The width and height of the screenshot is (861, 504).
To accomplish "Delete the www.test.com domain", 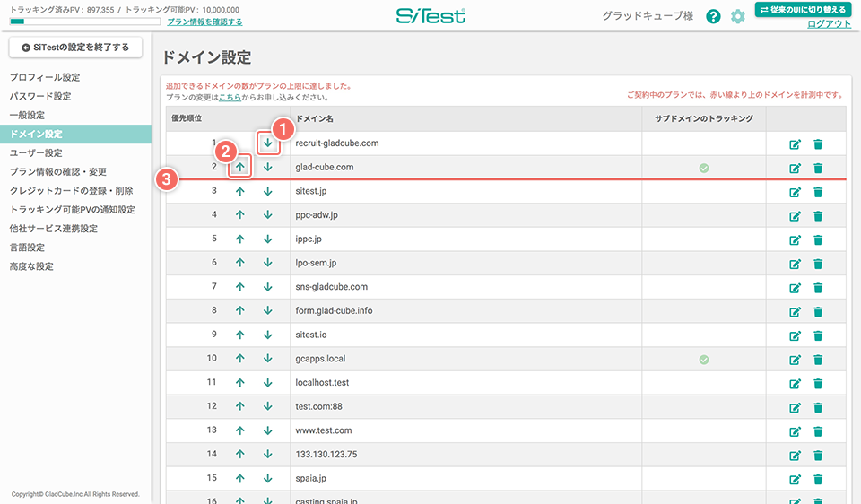I will [818, 431].
